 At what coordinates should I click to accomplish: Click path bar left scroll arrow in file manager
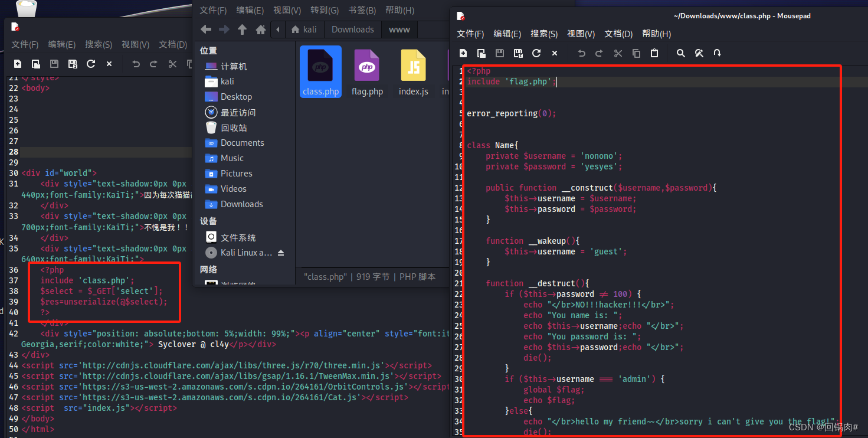coord(278,30)
